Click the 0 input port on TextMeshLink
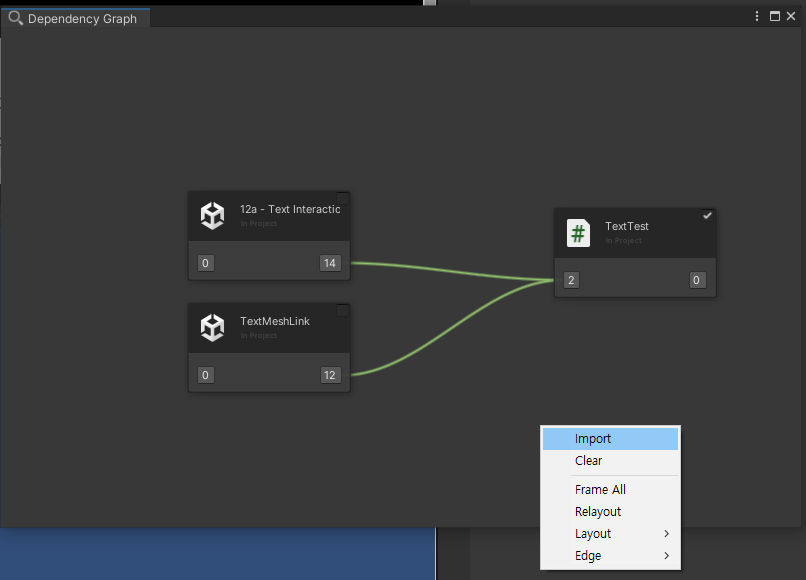Viewport: 806px width, 580px height. tap(206, 375)
